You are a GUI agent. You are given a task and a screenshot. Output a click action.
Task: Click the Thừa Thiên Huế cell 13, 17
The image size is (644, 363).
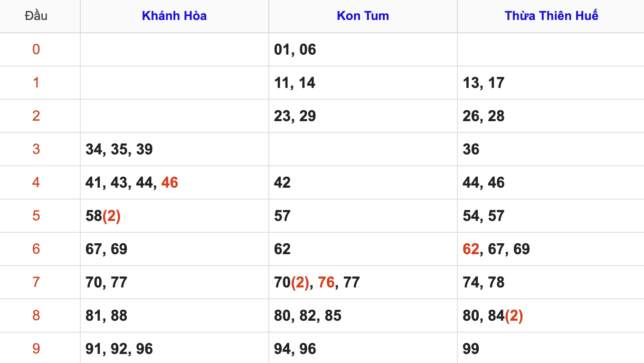(483, 83)
